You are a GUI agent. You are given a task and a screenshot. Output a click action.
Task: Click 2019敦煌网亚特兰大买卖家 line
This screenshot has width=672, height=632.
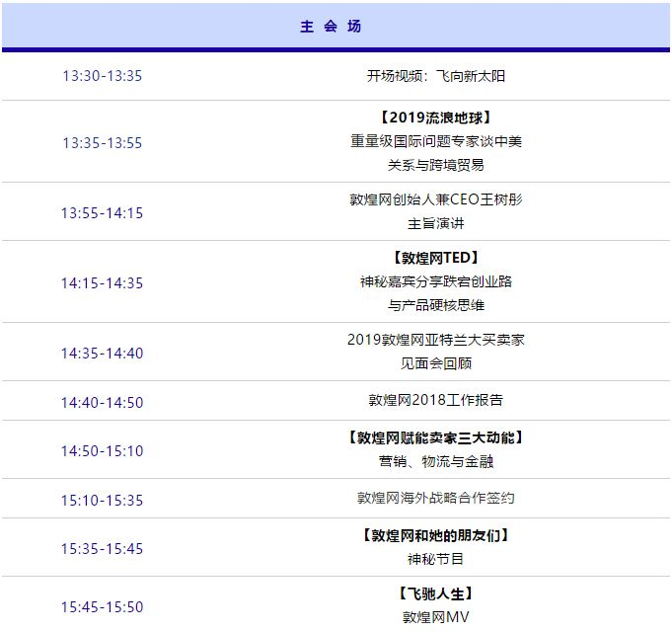click(436, 340)
